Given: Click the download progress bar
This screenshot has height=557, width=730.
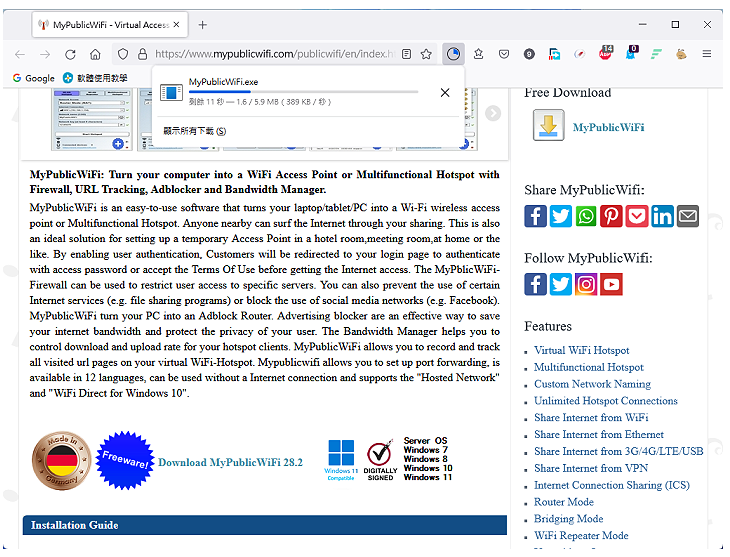Looking at the screenshot, I should pos(304,92).
